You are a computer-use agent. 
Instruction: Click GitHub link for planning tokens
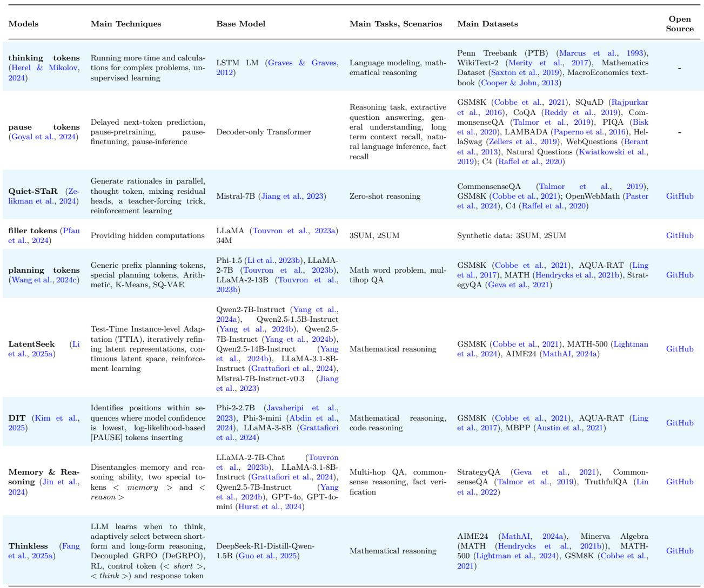pos(679,275)
